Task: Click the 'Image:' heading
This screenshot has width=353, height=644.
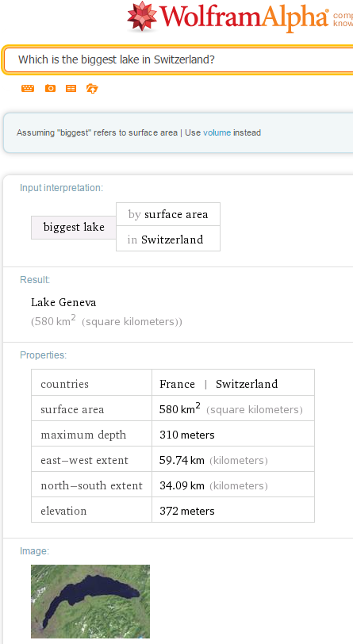Action: pos(35,550)
